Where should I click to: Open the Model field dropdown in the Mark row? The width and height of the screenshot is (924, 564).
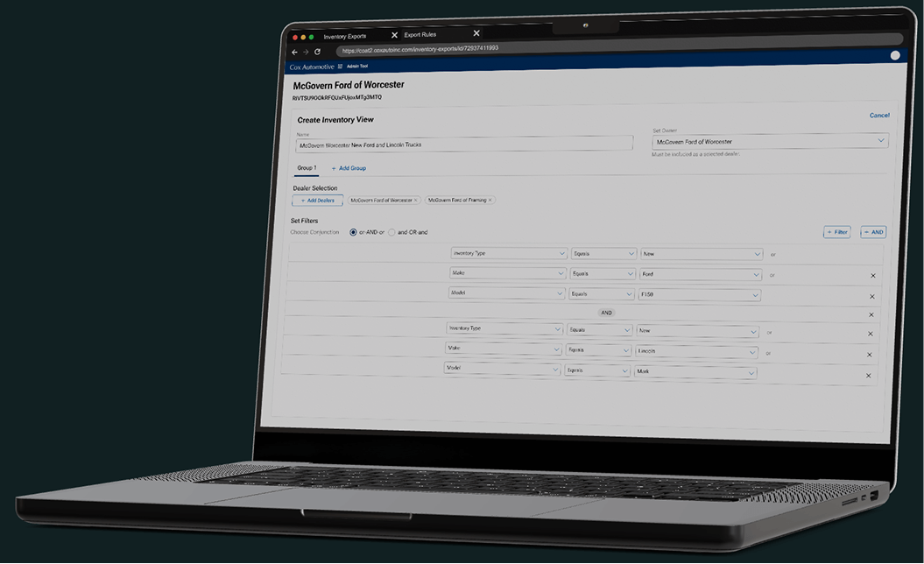coord(502,369)
